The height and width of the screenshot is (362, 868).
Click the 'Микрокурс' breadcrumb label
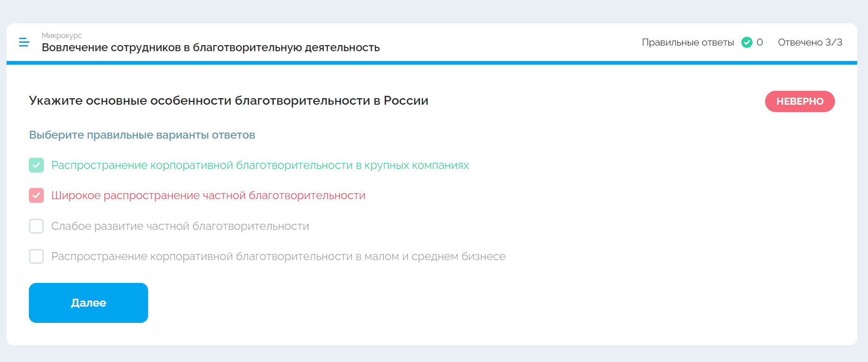62,35
